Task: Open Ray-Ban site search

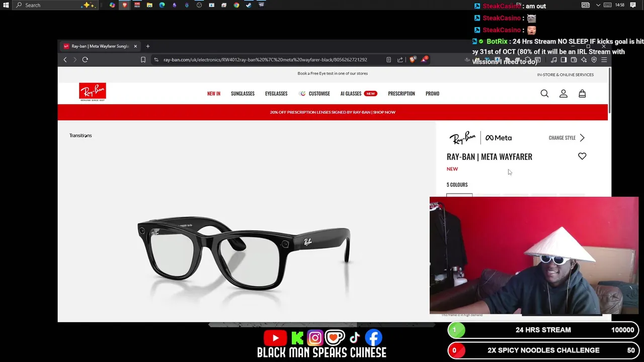Action: [x=544, y=94]
